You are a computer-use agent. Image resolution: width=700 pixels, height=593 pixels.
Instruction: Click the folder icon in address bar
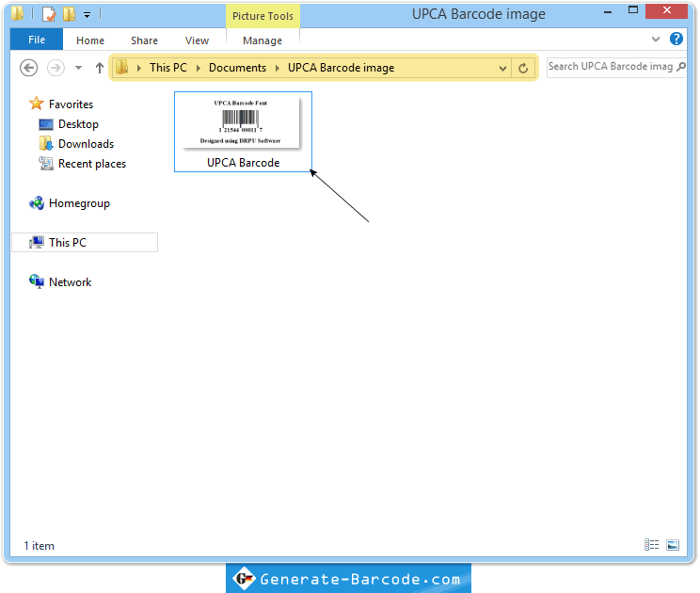pos(122,68)
